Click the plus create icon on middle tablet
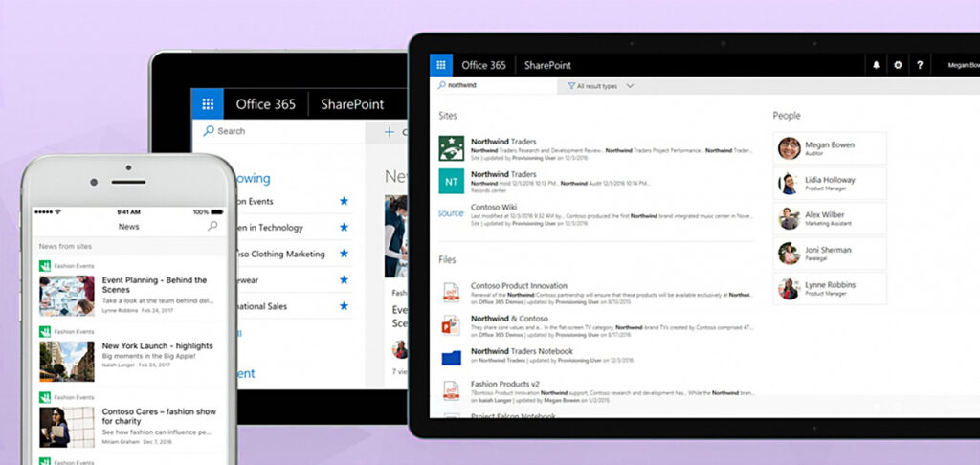 [390, 132]
